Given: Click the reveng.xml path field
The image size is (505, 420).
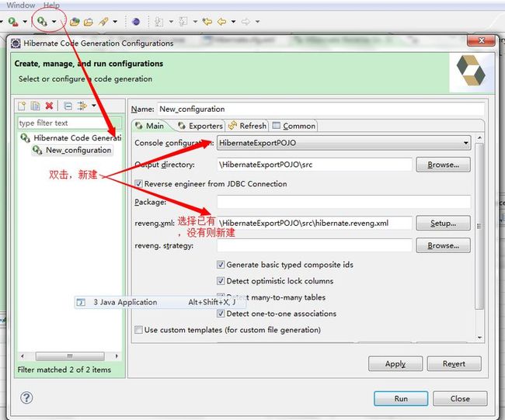Looking at the screenshot, I should coord(315,223).
